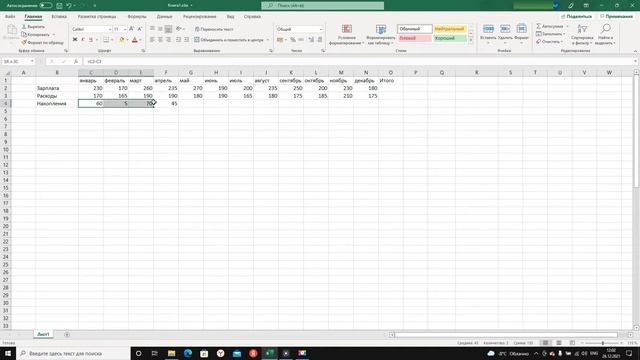
Task: Open the Файл menu
Action: click(x=10, y=17)
